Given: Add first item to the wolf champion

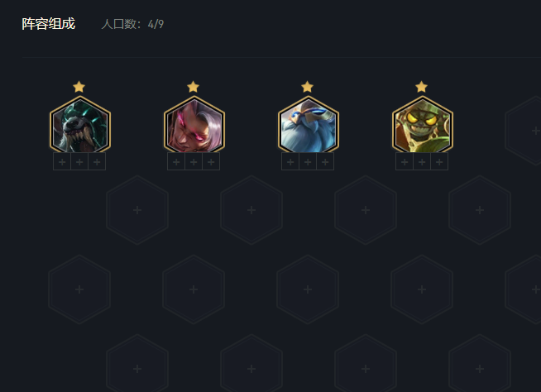Looking at the screenshot, I should [x=62, y=162].
